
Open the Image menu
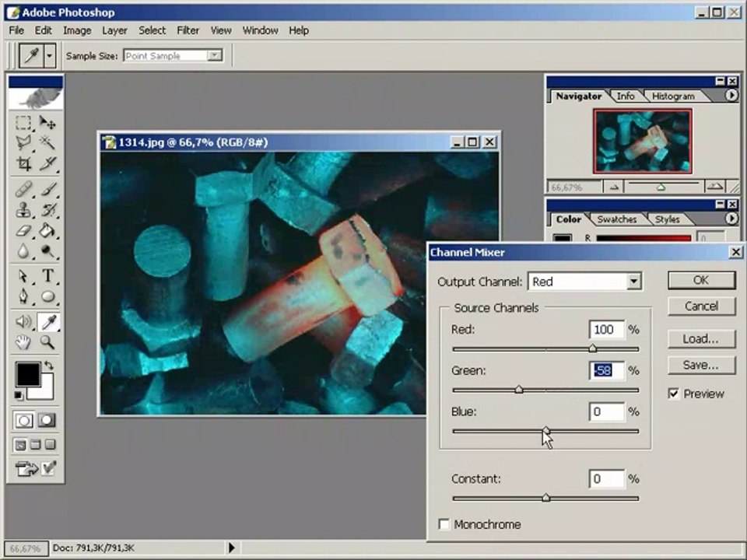[x=77, y=30]
